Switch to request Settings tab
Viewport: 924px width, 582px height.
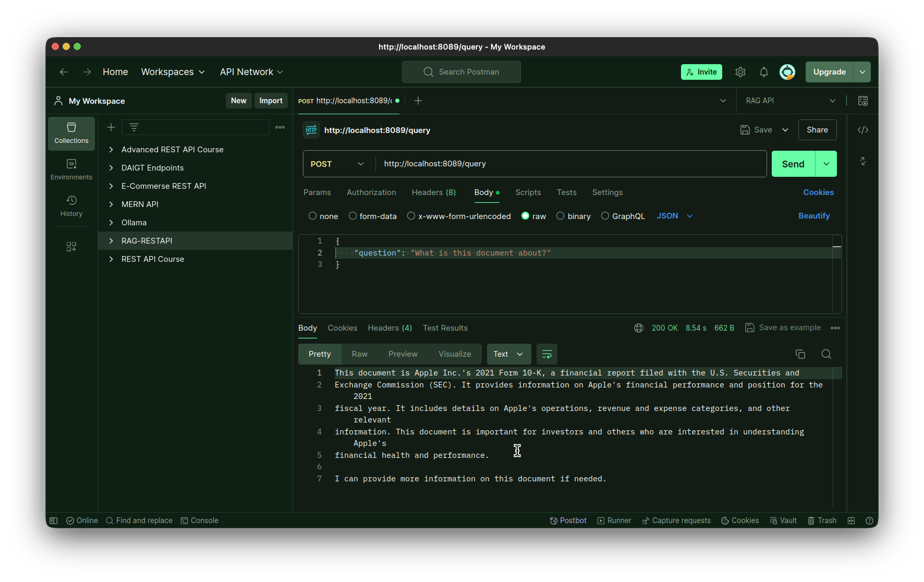607,192
